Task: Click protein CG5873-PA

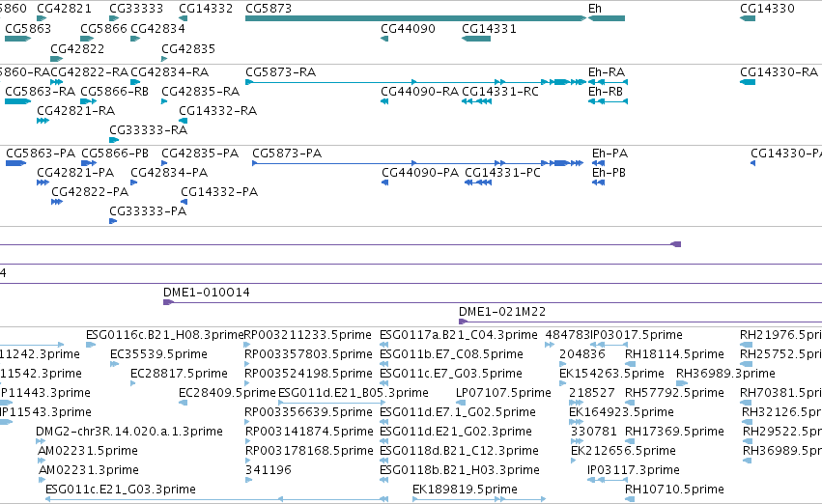Action: 418,163
